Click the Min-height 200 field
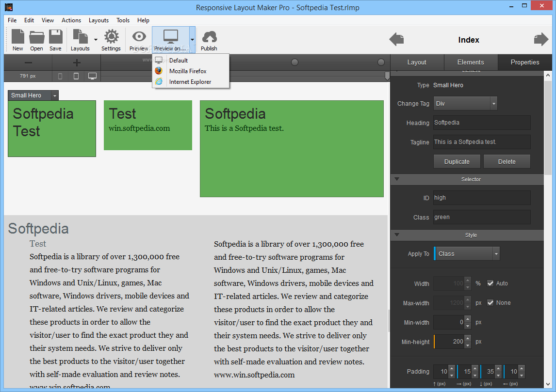The image size is (556, 392). tap(450, 342)
